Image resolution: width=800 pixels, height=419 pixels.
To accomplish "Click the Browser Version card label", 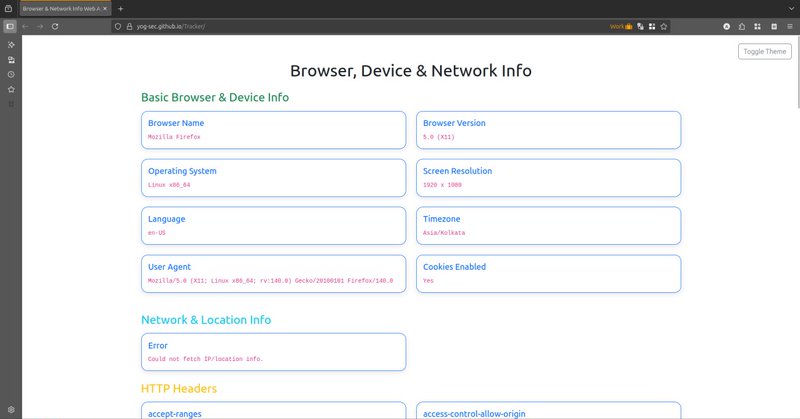I will tap(454, 123).
